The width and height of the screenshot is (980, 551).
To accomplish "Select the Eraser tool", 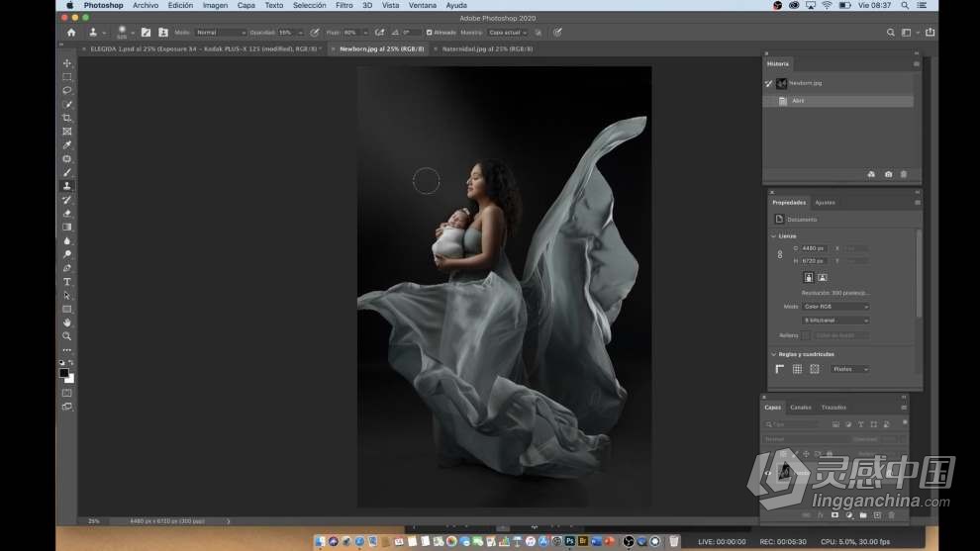I will (x=67, y=214).
